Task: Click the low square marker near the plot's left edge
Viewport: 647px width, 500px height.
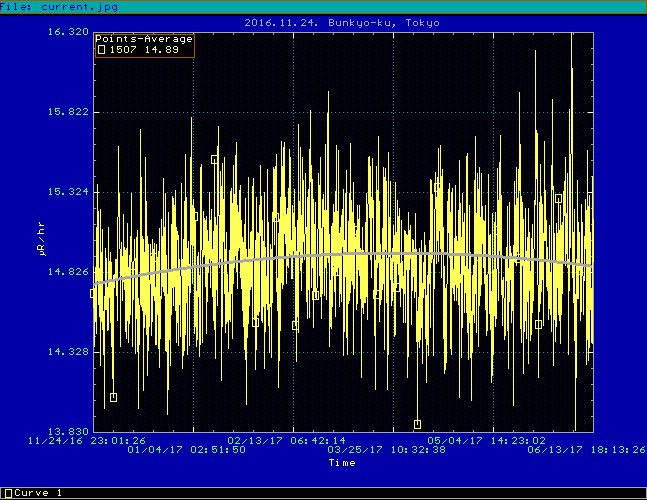Action: [x=113, y=397]
